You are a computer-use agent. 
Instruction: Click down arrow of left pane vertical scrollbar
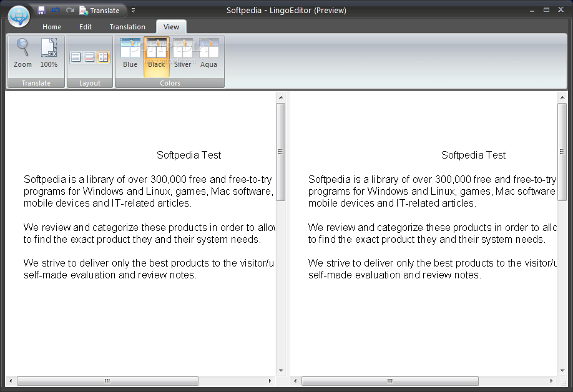pos(281,370)
